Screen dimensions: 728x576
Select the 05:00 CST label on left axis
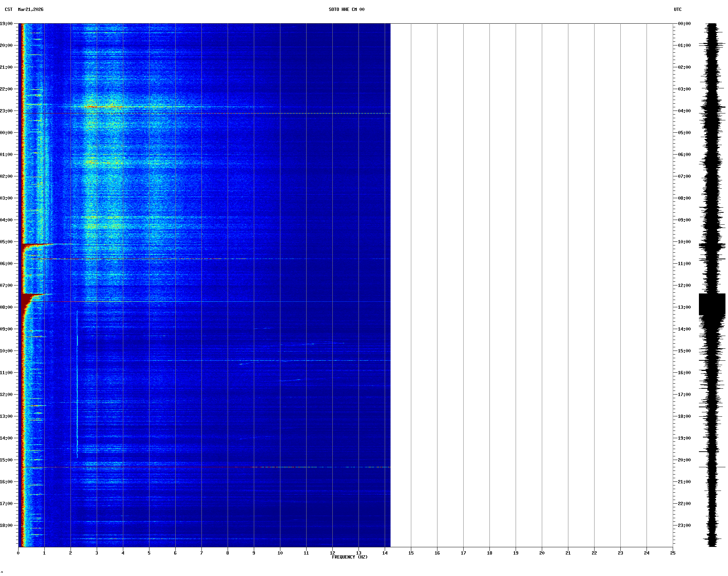pyautogui.click(x=6, y=242)
